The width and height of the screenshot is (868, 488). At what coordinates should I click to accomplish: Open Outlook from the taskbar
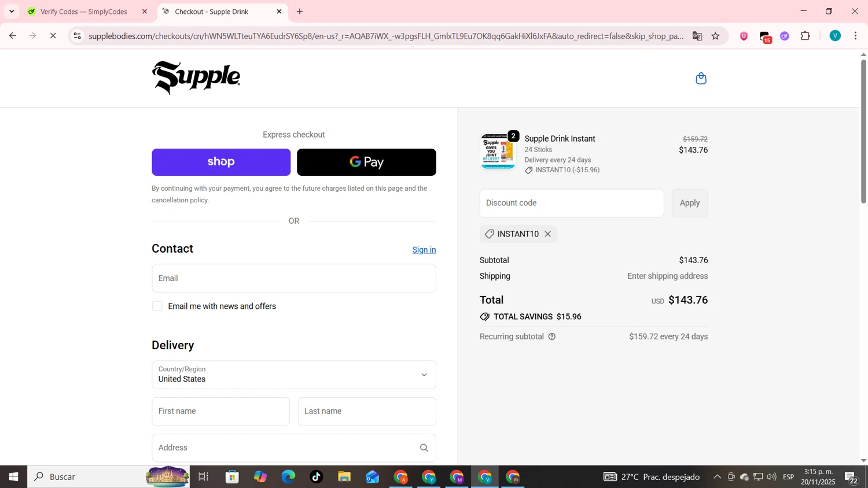[x=372, y=477]
